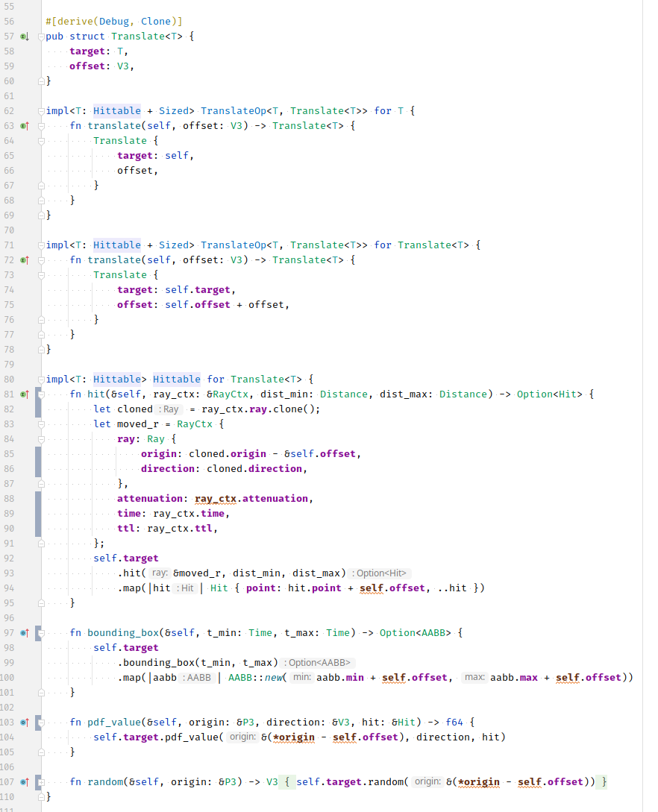Click the 'ray:' parameter hint on line 93
This screenshot has width=658, height=812.
(160, 573)
